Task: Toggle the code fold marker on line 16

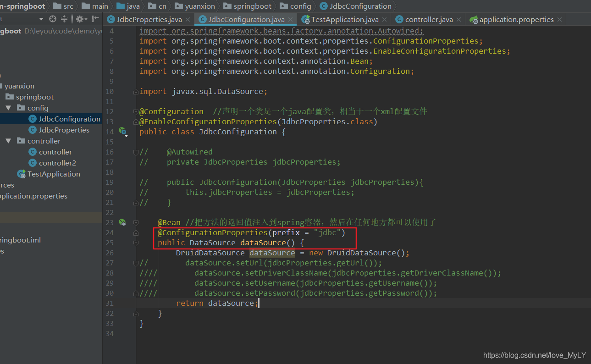Action: (x=136, y=152)
